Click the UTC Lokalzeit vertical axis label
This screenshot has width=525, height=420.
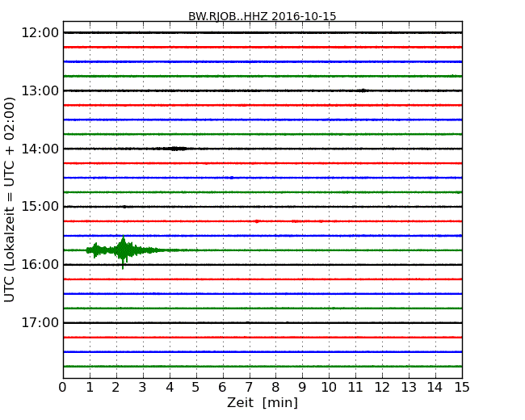click(10, 199)
